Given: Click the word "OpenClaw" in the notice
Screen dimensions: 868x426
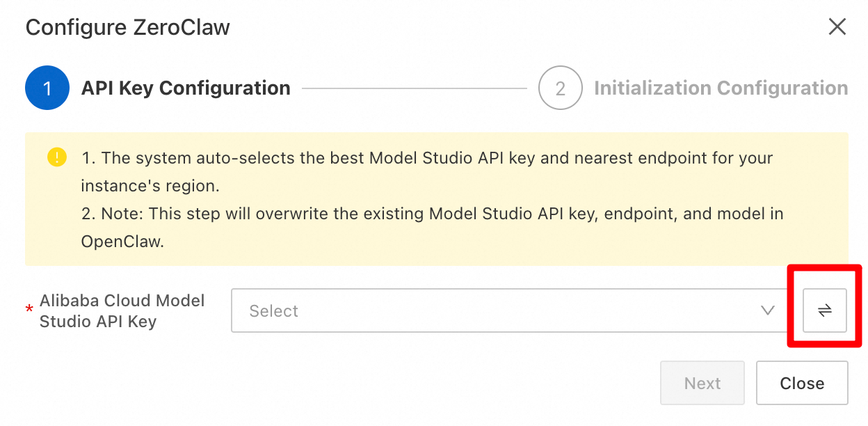Looking at the screenshot, I should click(122, 242).
